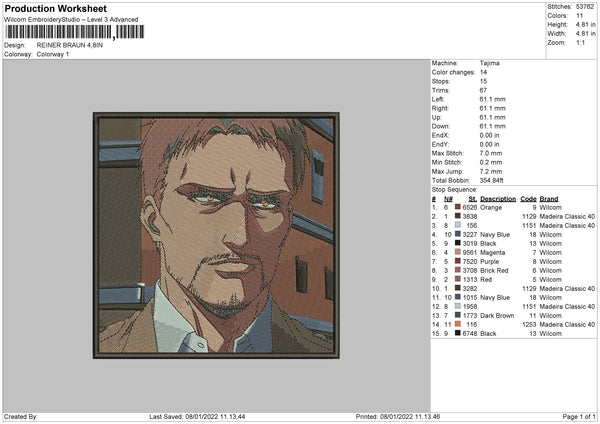Select the Red 1313 color swatch

pyautogui.click(x=457, y=279)
